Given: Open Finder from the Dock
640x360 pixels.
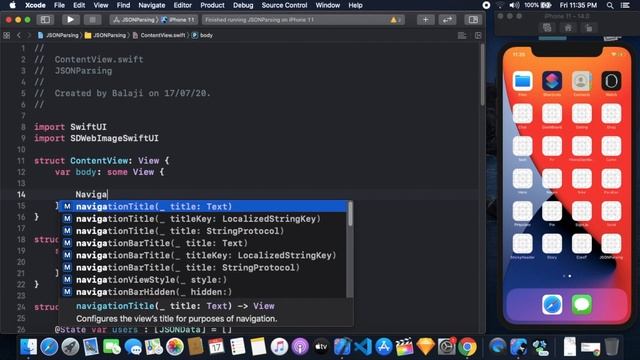Looking at the screenshot, I should [x=28, y=347].
